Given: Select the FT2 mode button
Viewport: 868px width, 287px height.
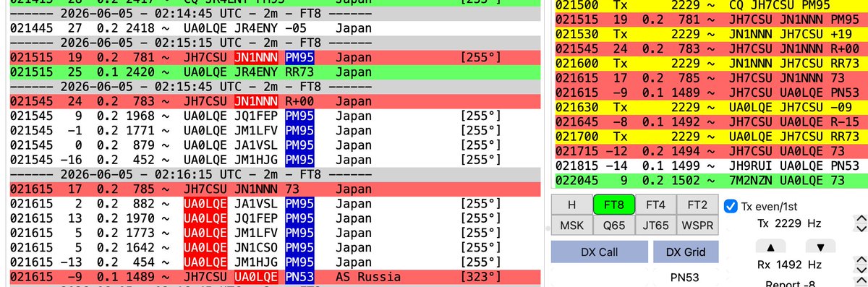Looking at the screenshot, I should pos(697,205).
